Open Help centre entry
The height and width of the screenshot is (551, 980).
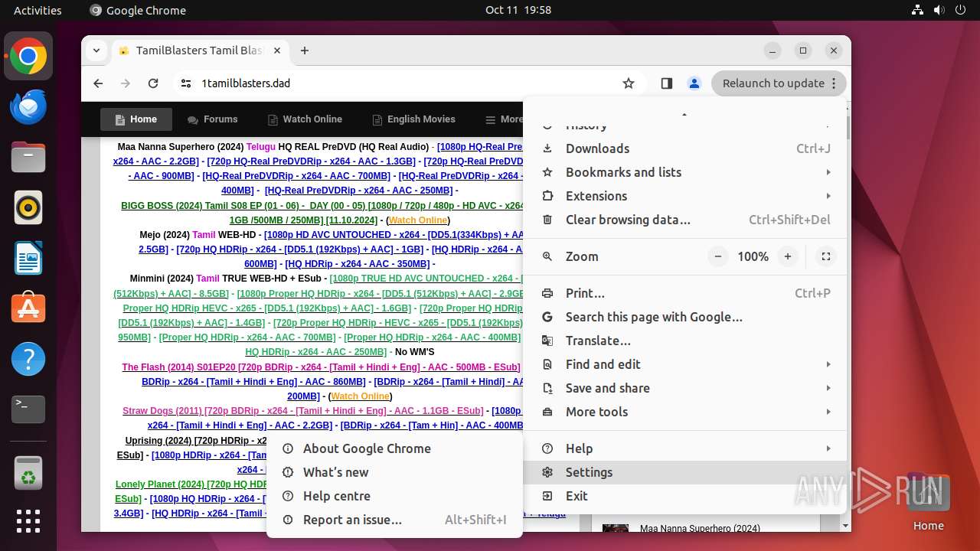[394, 496]
